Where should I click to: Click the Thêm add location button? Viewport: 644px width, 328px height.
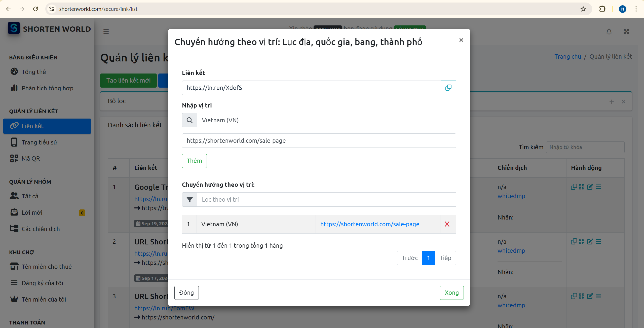tap(194, 161)
